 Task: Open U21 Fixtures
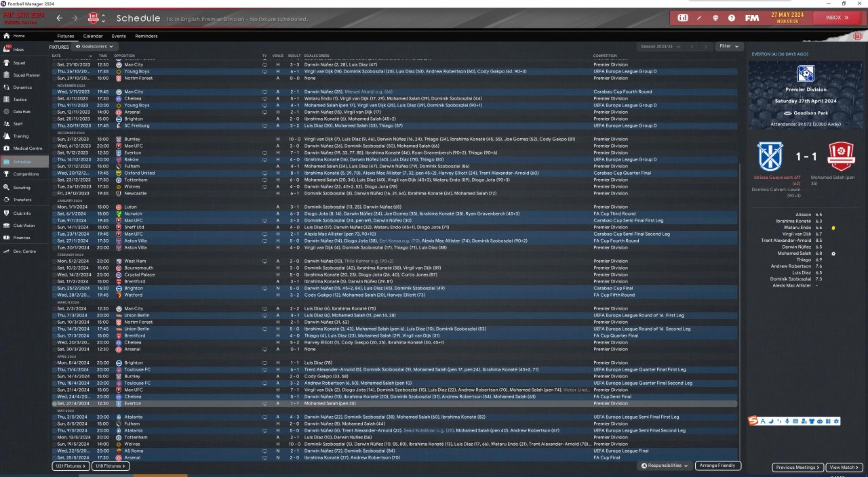pyautogui.click(x=71, y=466)
